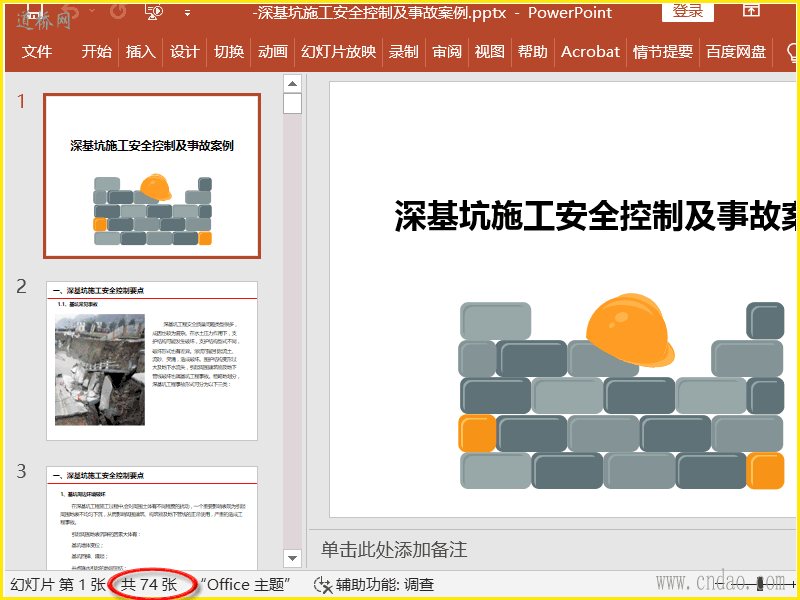Click the 登录 sign-in button
Viewport: 800px width, 600px height.
[x=688, y=11]
